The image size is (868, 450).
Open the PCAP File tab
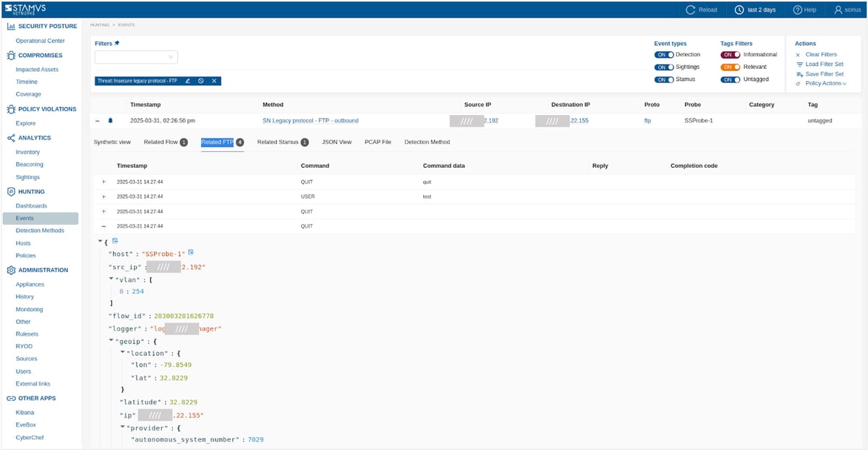point(378,143)
